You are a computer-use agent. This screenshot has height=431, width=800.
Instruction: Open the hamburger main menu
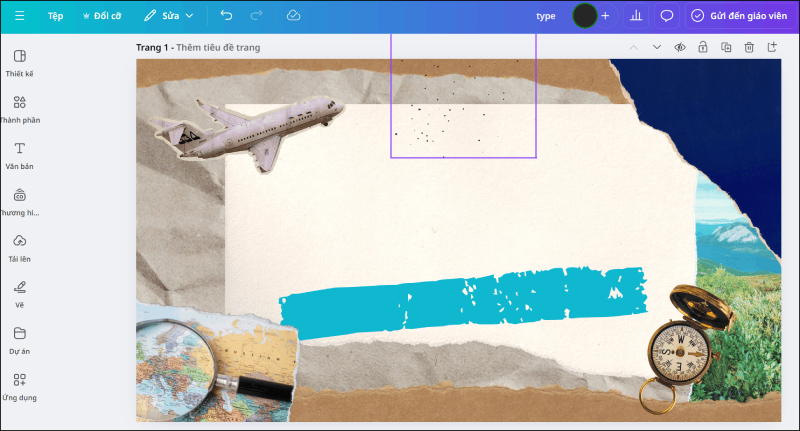(x=19, y=16)
